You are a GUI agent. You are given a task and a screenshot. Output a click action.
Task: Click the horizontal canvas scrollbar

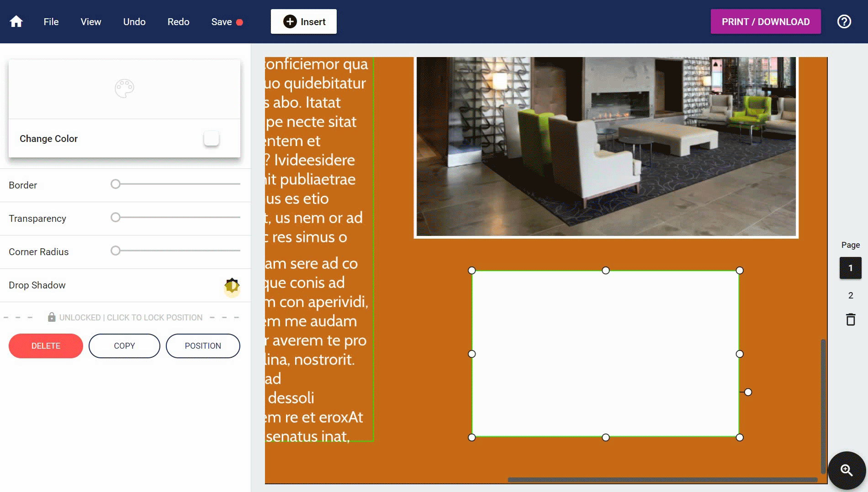[x=662, y=480]
